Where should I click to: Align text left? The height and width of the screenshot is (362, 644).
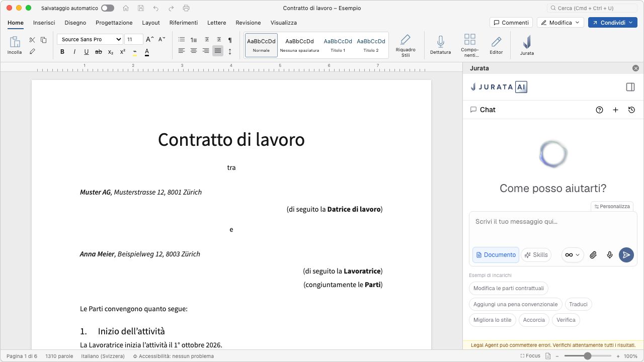pos(182,51)
